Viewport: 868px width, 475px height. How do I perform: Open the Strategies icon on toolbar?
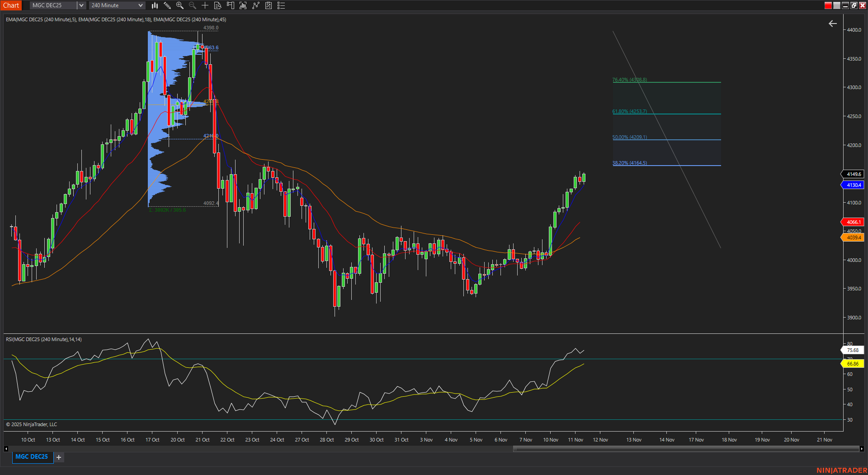tap(269, 5)
